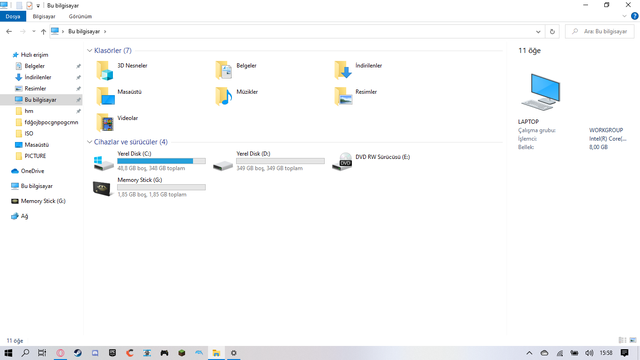Open volume control in system tray

[589, 353]
